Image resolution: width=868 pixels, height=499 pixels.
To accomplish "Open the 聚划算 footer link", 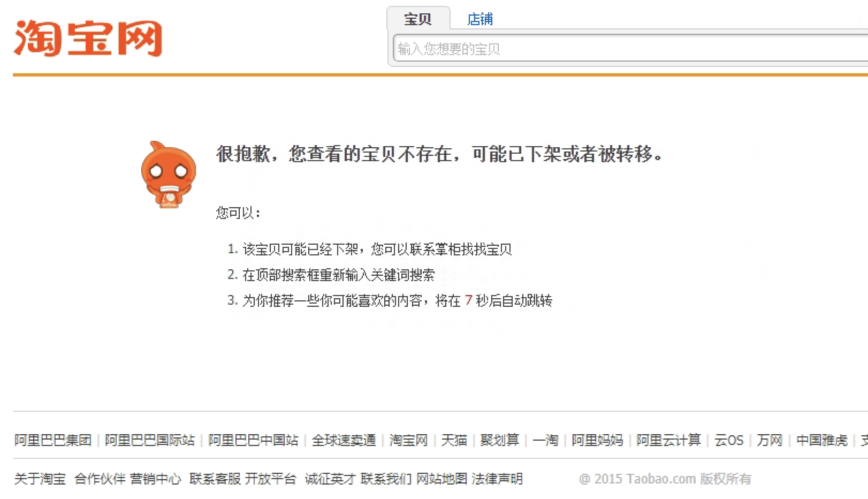I will pos(499,440).
